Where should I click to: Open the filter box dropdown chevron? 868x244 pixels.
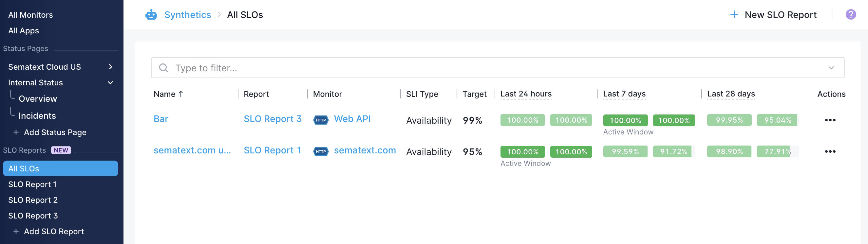[831, 68]
